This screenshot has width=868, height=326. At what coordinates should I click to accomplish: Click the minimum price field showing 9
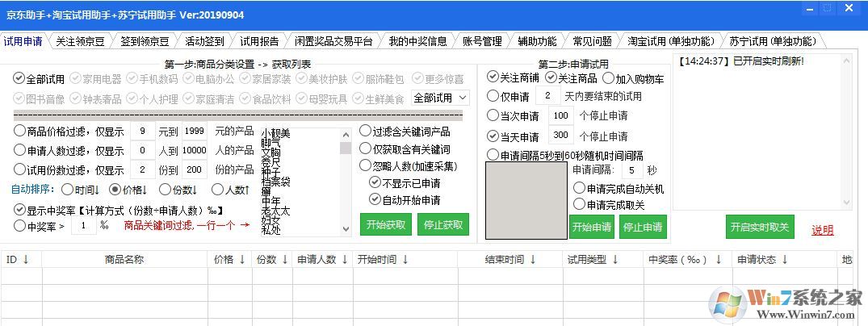(144, 132)
